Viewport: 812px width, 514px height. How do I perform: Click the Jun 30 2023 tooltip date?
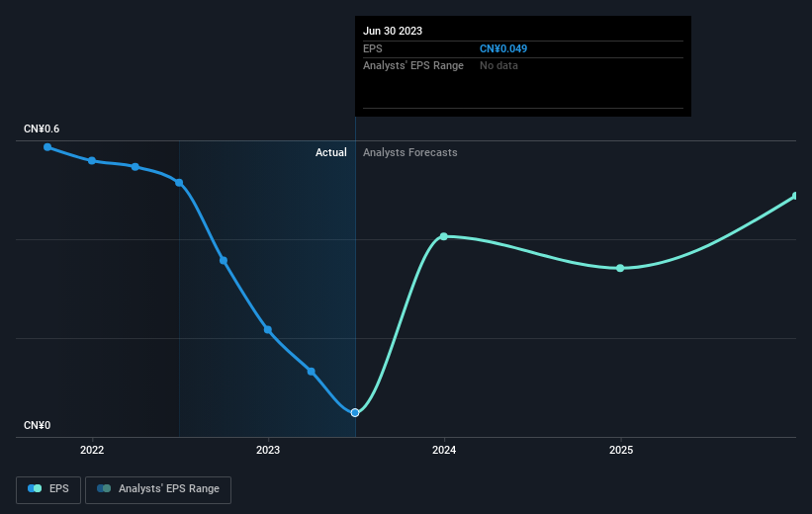point(393,31)
